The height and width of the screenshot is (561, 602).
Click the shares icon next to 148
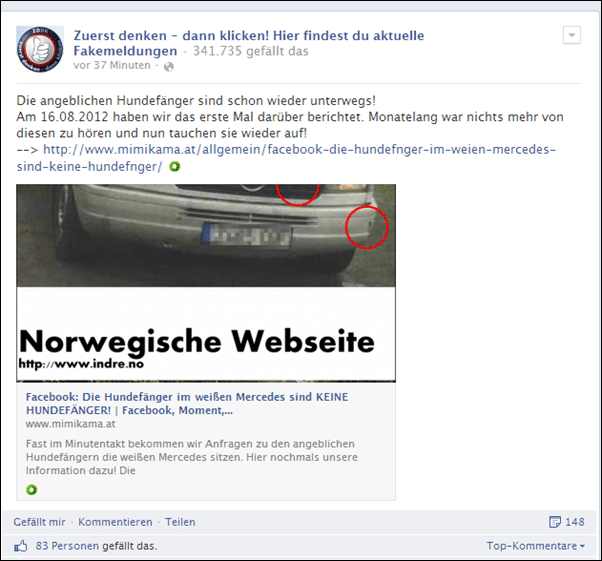554,522
